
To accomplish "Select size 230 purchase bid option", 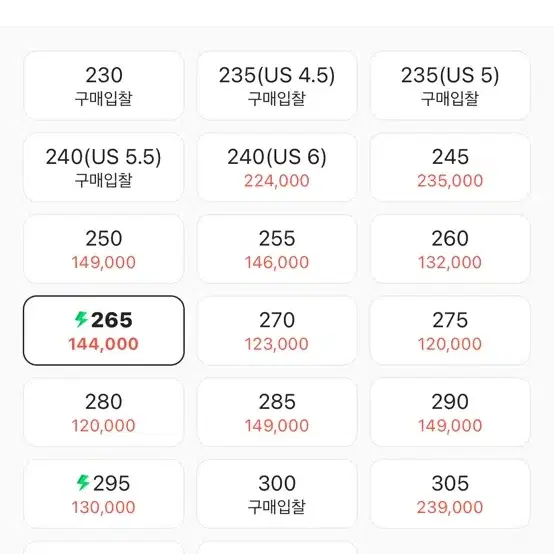I will [x=104, y=86].
